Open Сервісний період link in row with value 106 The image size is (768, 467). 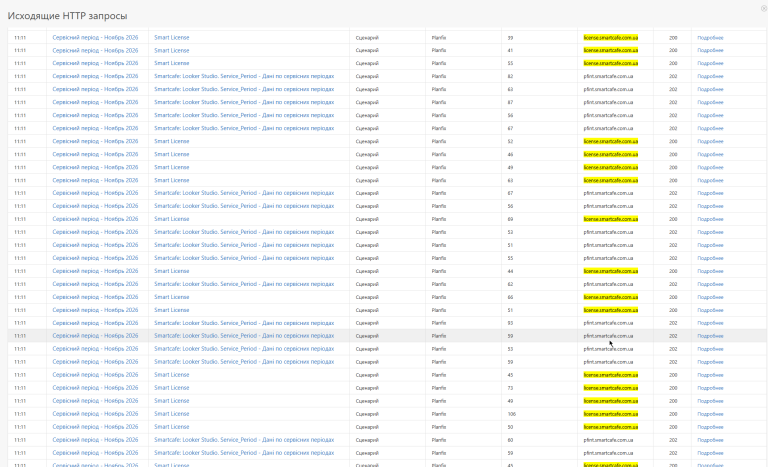point(95,414)
